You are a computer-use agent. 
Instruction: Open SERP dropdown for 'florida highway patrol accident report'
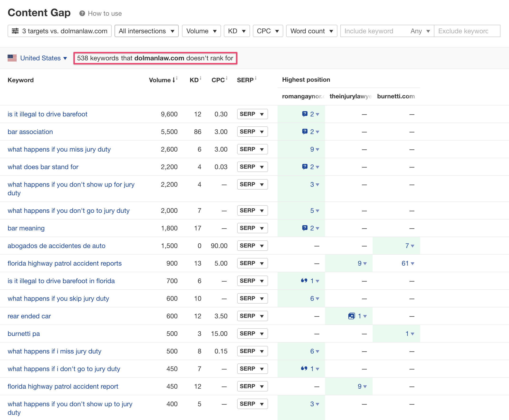coord(252,386)
